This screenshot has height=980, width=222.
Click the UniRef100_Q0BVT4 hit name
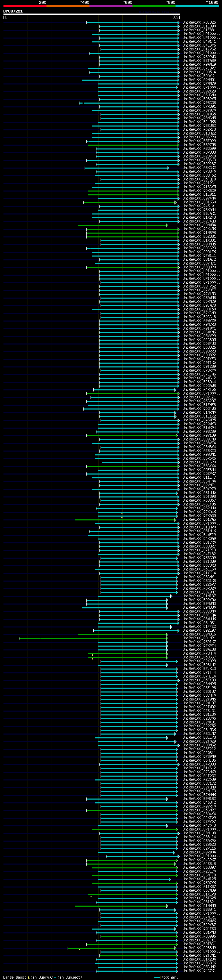point(199,443)
